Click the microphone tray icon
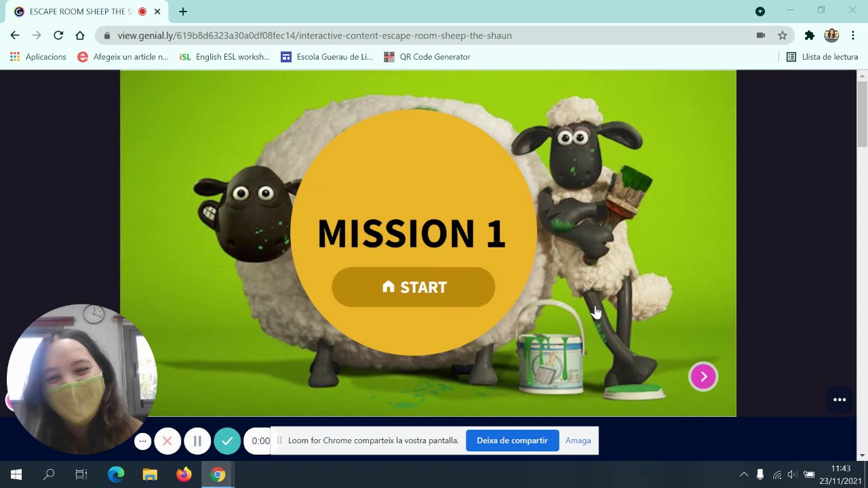The height and width of the screenshot is (488, 868). coord(760,474)
